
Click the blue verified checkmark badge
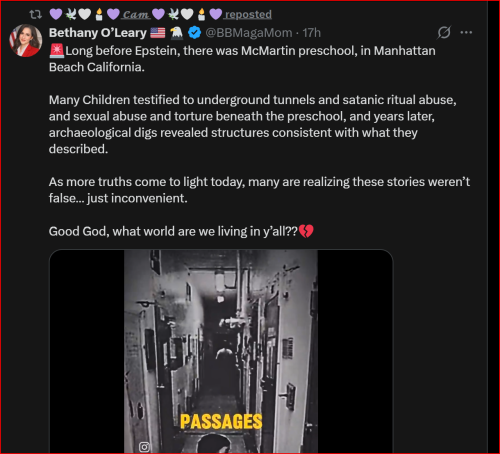(x=194, y=33)
